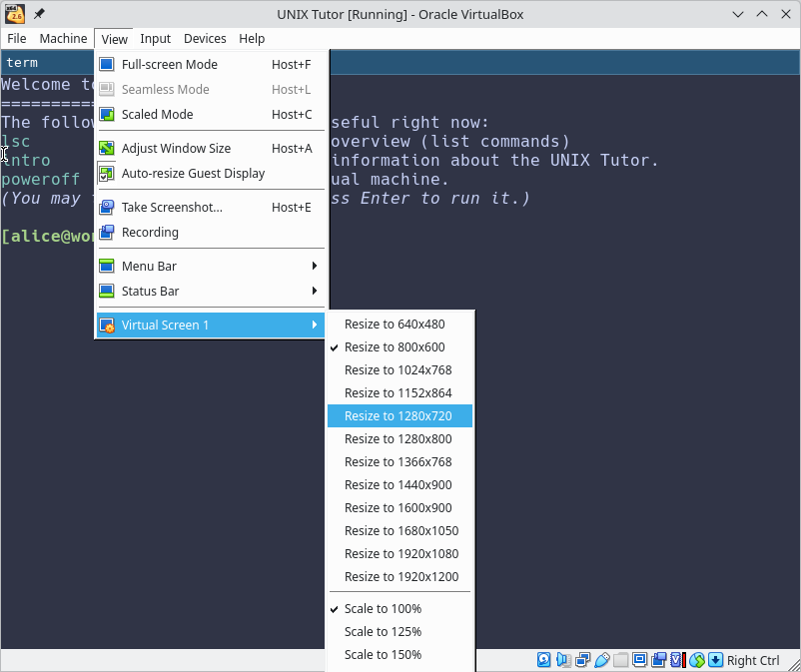
Task: Click the VirtualBox app icon in title bar
Action: point(15,14)
